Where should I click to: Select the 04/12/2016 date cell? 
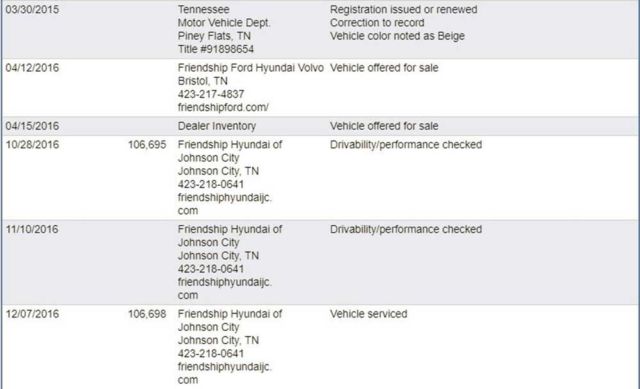pos(32,68)
